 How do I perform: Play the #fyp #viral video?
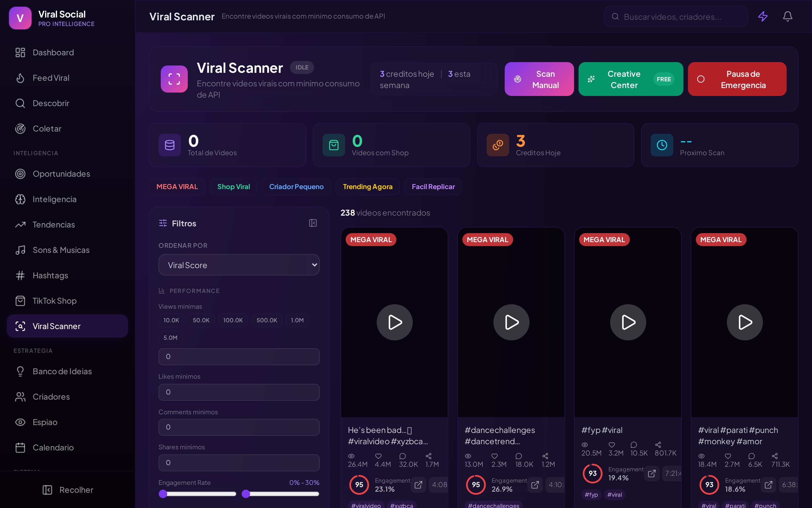coord(628,322)
